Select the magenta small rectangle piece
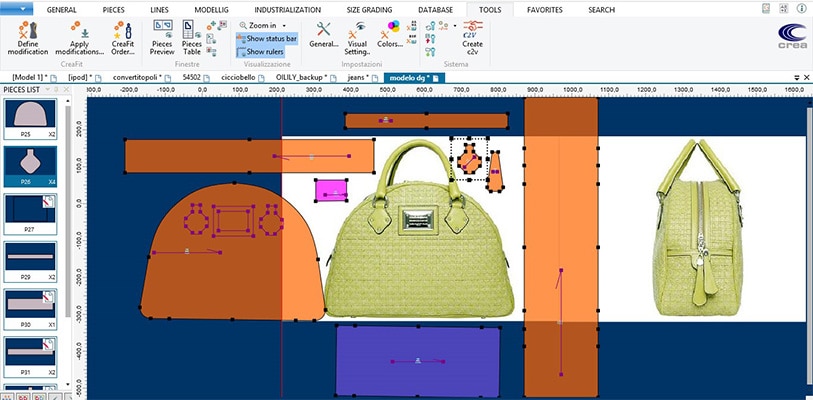Screen dimensions: 813x400 click(x=331, y=190)
